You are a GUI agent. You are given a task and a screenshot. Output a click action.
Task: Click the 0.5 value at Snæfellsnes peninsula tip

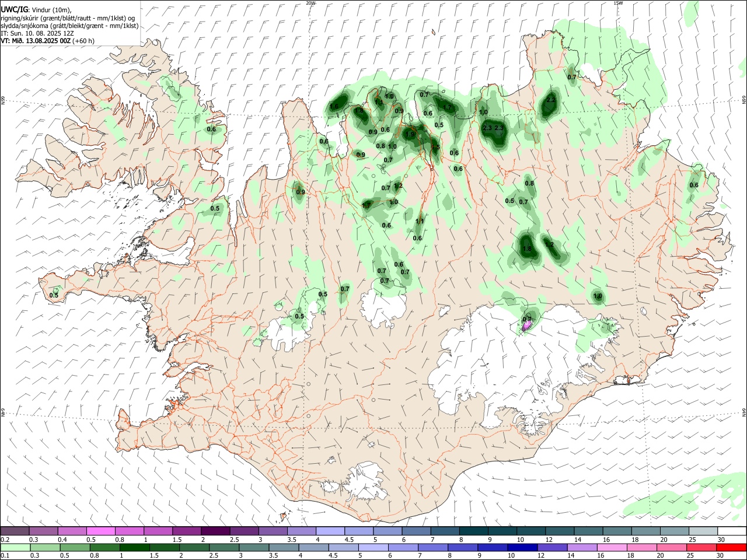[54, 295]
